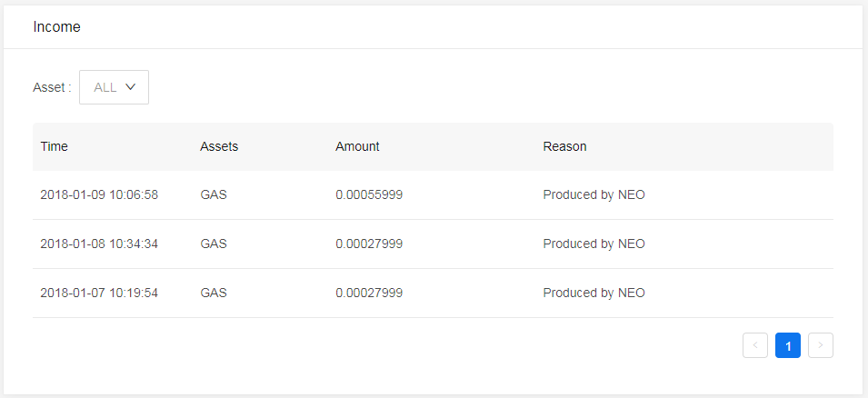Click Produced by NEO in first row

coord(594,194)
